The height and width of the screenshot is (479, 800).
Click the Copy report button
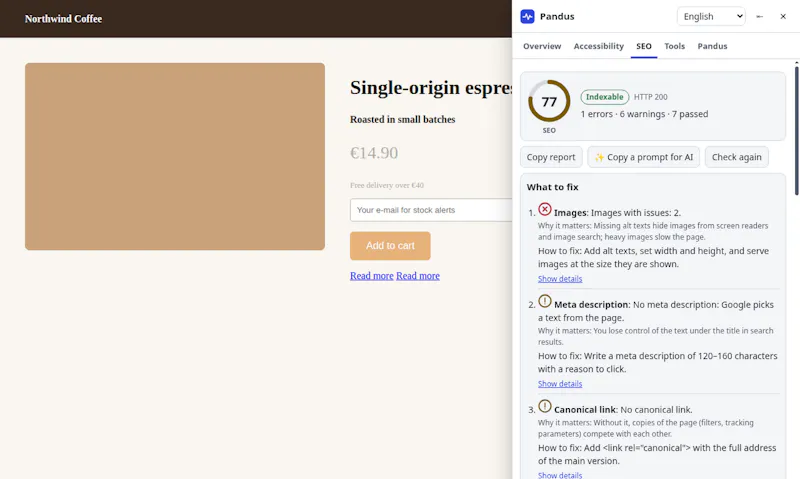(551, 157)
